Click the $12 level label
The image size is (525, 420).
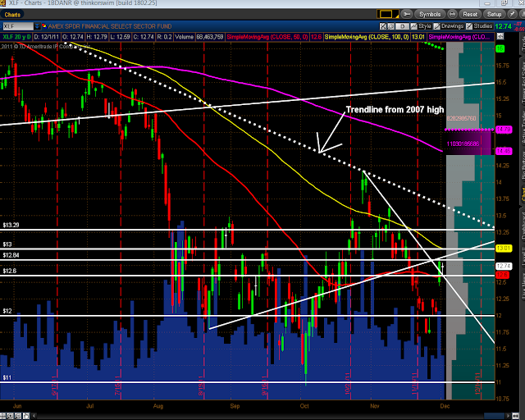7,311
